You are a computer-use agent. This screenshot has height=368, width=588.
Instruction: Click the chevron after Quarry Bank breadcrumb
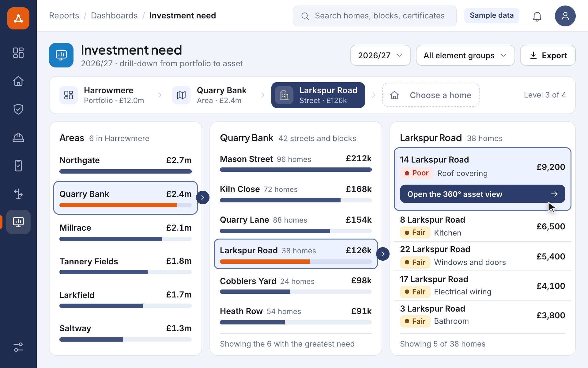(x=263, y=95)
